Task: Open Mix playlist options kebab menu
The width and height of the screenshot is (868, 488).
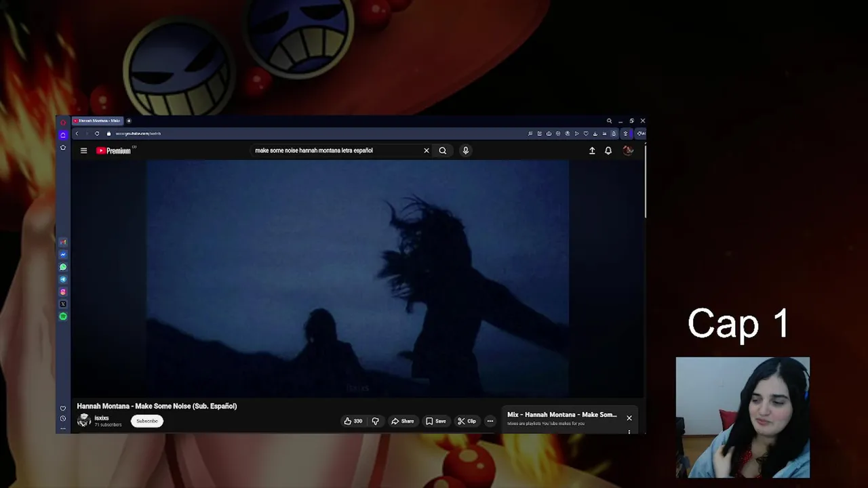Action: [629, 432]
